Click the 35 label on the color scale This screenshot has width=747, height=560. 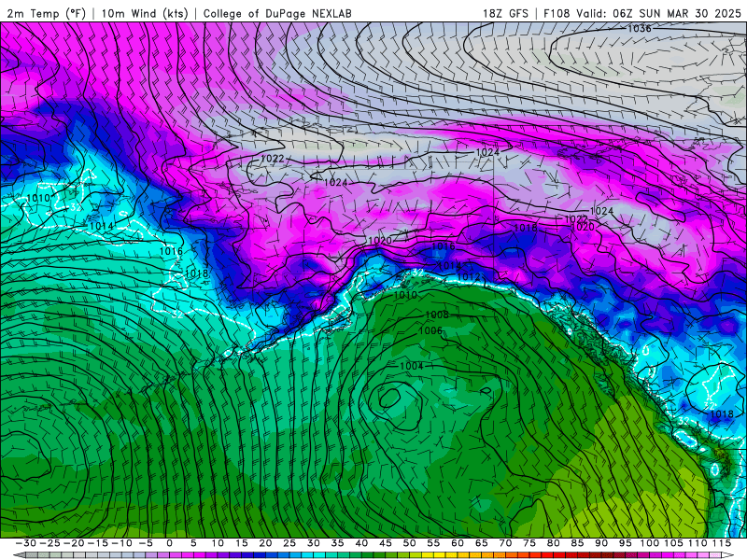point(337,543)
